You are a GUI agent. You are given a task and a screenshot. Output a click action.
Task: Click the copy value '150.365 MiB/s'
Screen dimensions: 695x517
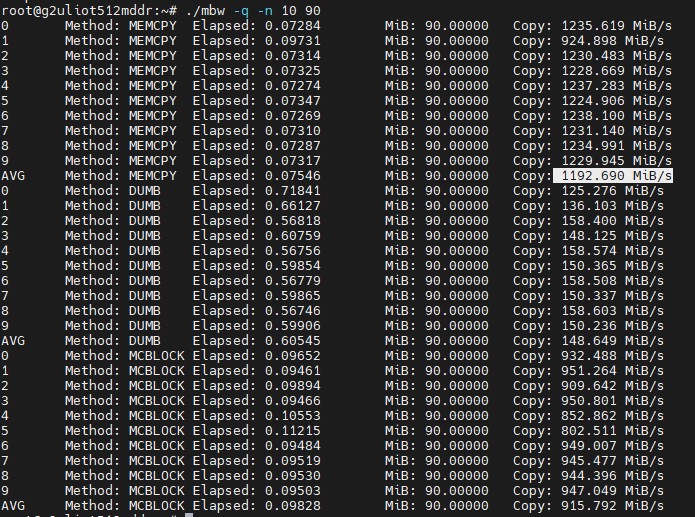613,266
